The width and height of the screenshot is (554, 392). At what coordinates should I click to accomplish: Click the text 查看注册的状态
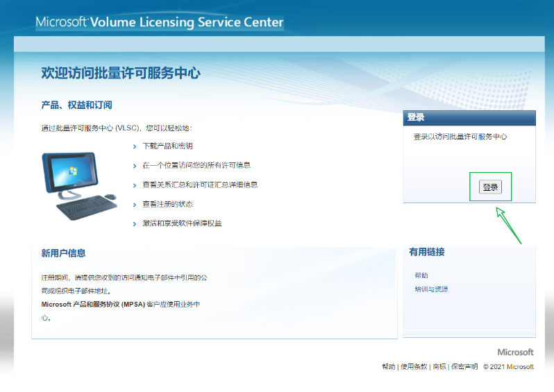167,204
